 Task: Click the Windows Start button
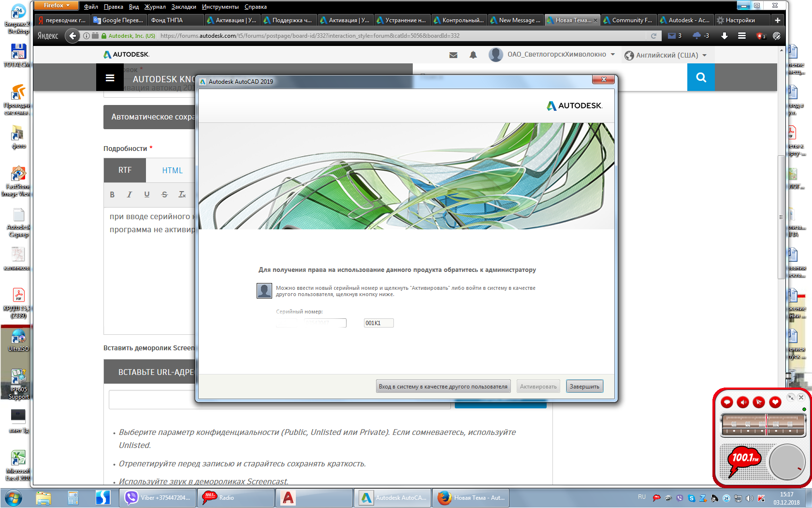13,498
